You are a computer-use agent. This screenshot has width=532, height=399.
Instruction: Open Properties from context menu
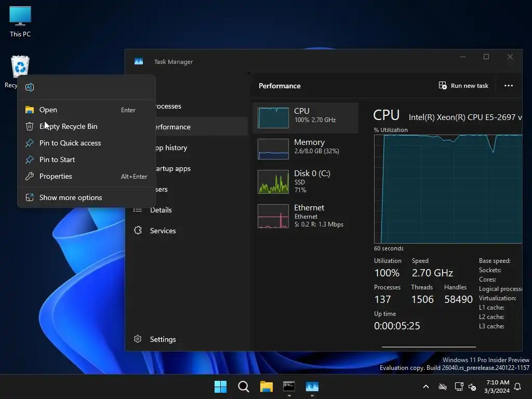(87, 176)
